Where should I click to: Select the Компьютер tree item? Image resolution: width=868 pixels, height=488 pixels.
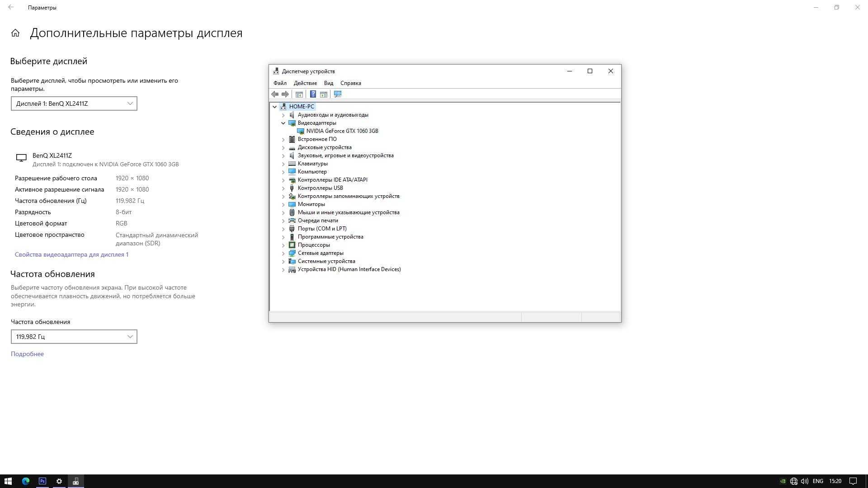tap(312, 172)
